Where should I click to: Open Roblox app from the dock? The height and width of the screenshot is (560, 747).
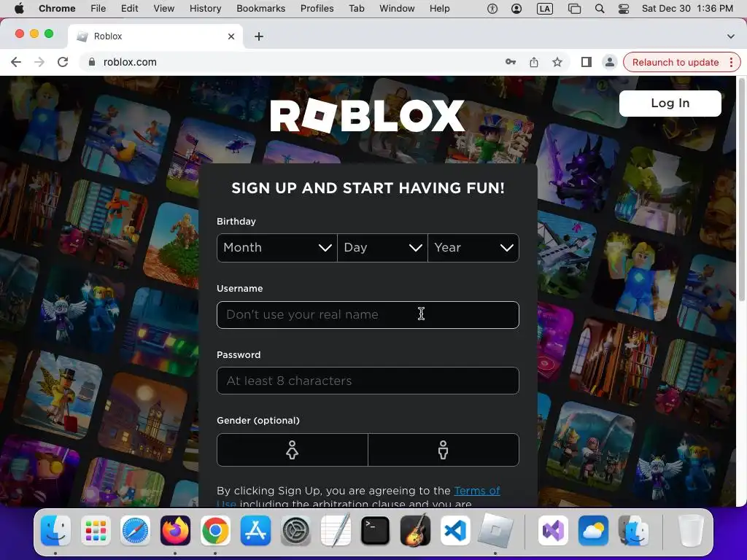pyautogui.click(x=495, y=531)
